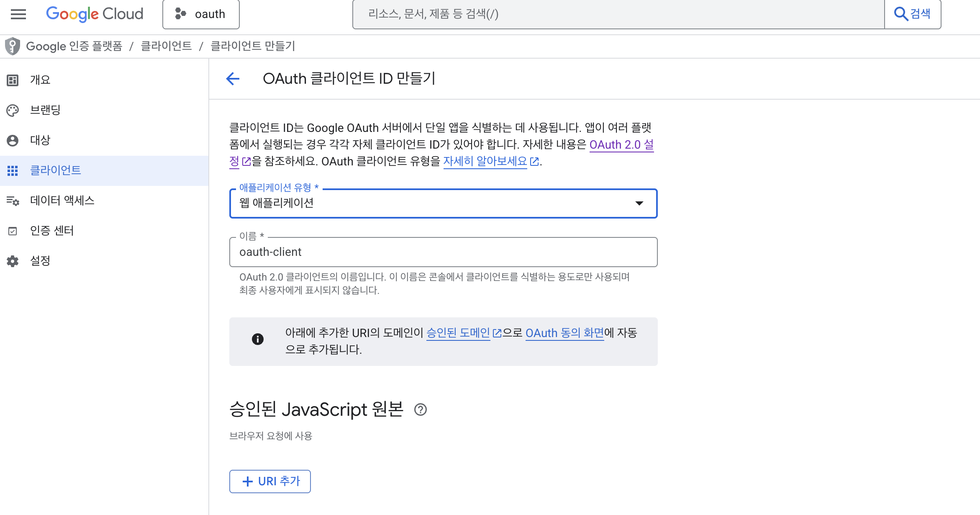Click the 이름 field containing oauth-client
The width and height of the screenshot is (980, 515).
click(443, 252)
